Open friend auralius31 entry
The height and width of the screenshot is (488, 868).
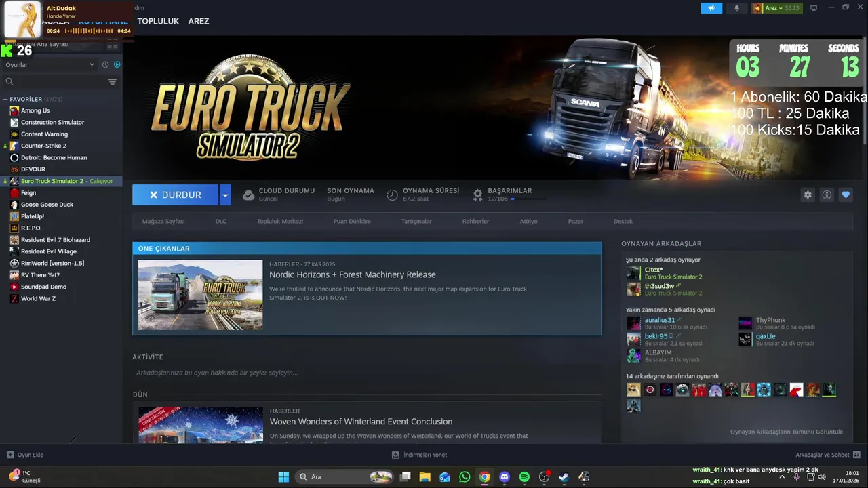(x=660, y=320)
